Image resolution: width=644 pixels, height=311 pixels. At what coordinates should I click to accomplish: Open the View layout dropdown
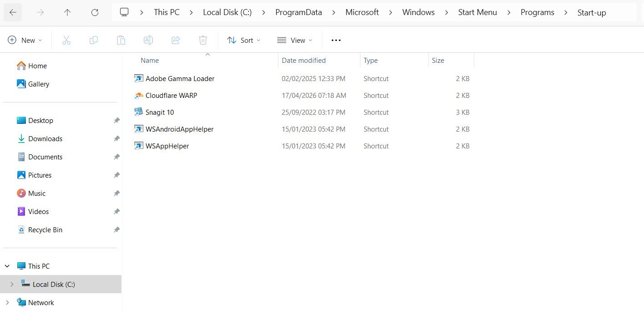[x=295, y=40]
